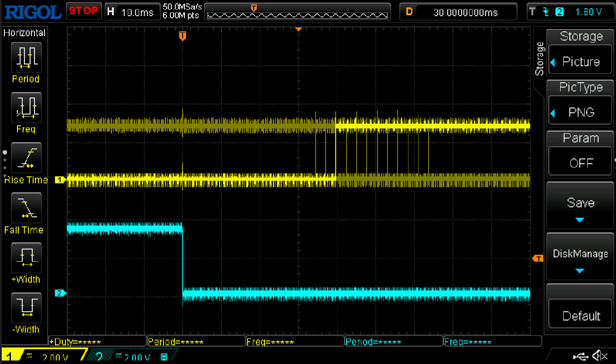
Task: Toggle the Param OFF setting
Action: [581, 163]
